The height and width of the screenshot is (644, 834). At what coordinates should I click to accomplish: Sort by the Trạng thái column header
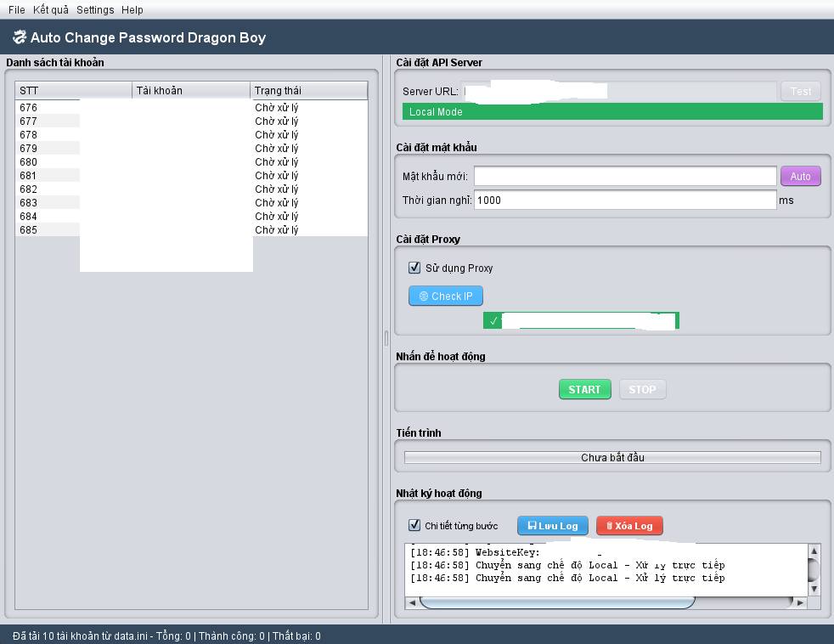point(309,91)
